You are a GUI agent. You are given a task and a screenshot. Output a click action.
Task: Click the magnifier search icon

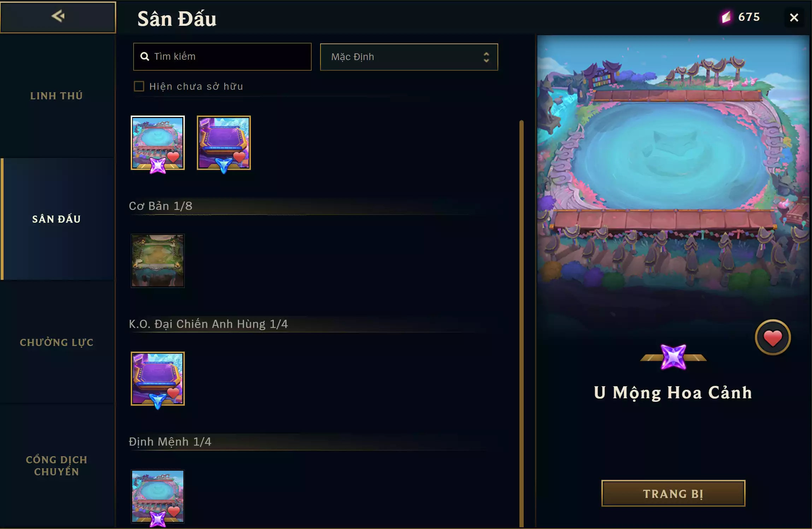pyautogui.click(x=145, y=57)
